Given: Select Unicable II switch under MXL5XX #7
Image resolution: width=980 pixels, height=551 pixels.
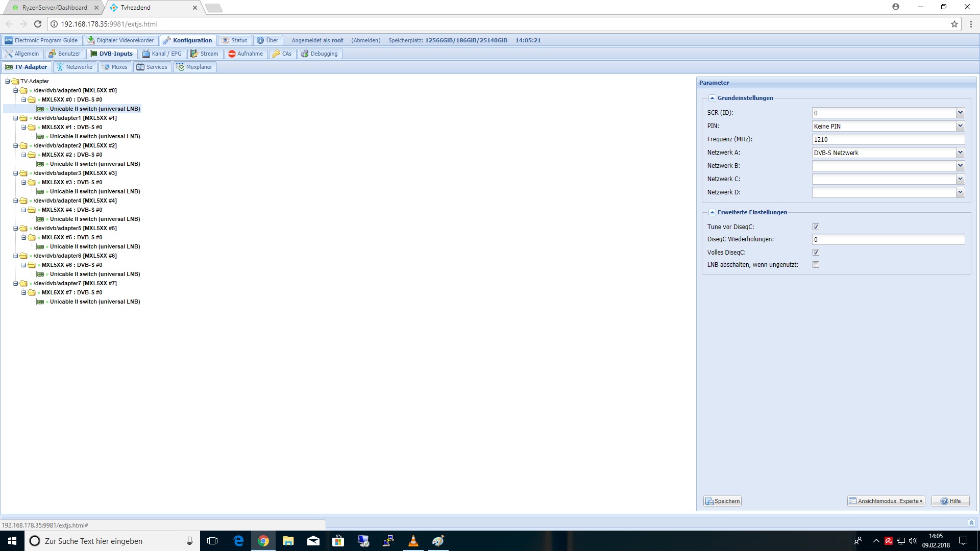Looking at the screenshot, I should 95,302.
